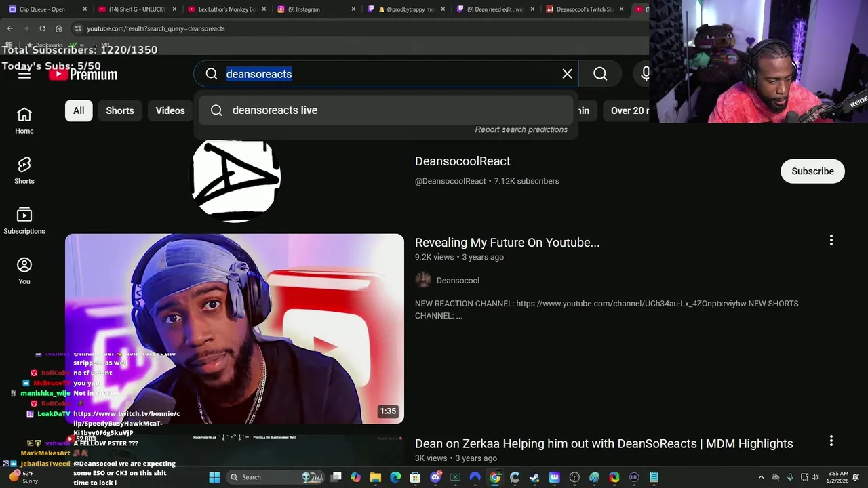Image resolution: width=868 pixels, height=488 pixels.
Task: Play Revealing My Future video thumbnail
Action: (x=235, y=329)
